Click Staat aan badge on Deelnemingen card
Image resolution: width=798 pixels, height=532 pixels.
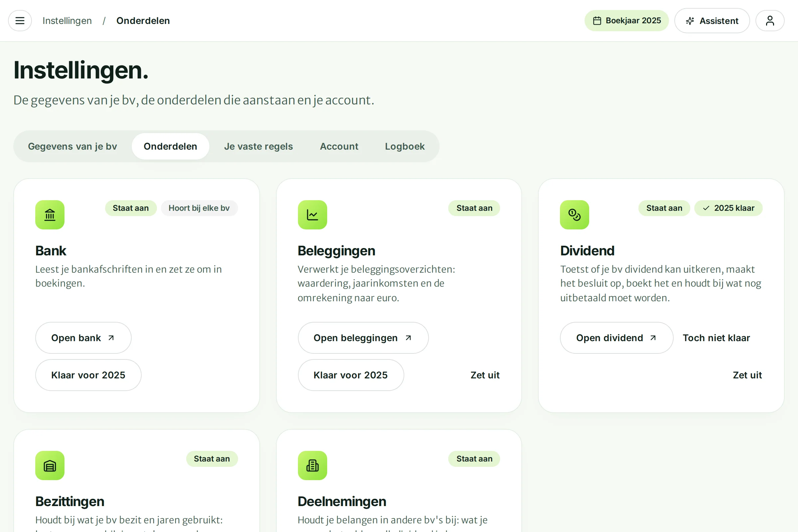pyautogui.click(x=474, y=459)
